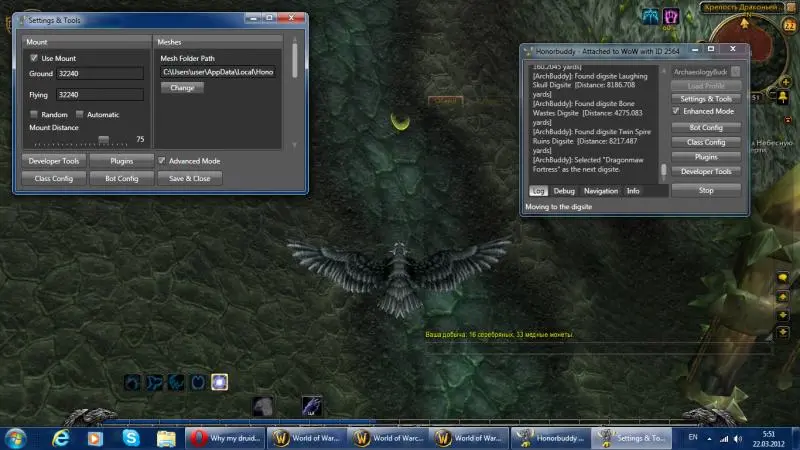Enable the Automatic mount checkbox

[80, 114]
